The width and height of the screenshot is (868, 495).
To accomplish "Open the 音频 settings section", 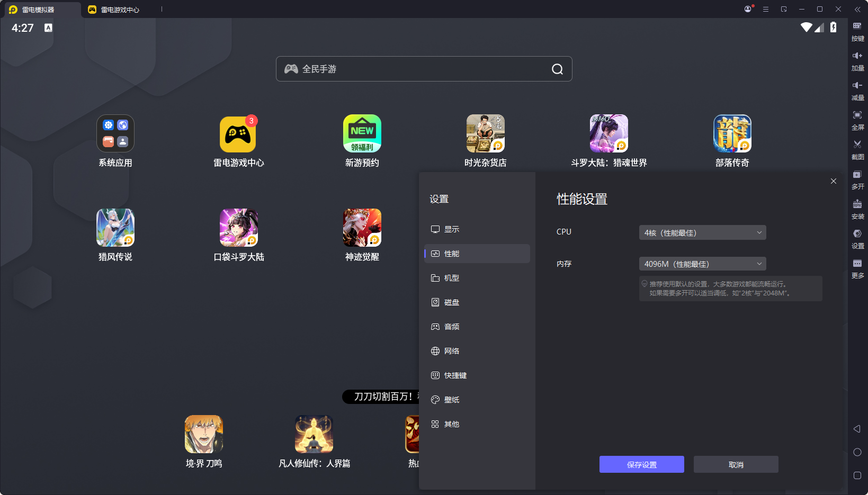I will point(477,327).
